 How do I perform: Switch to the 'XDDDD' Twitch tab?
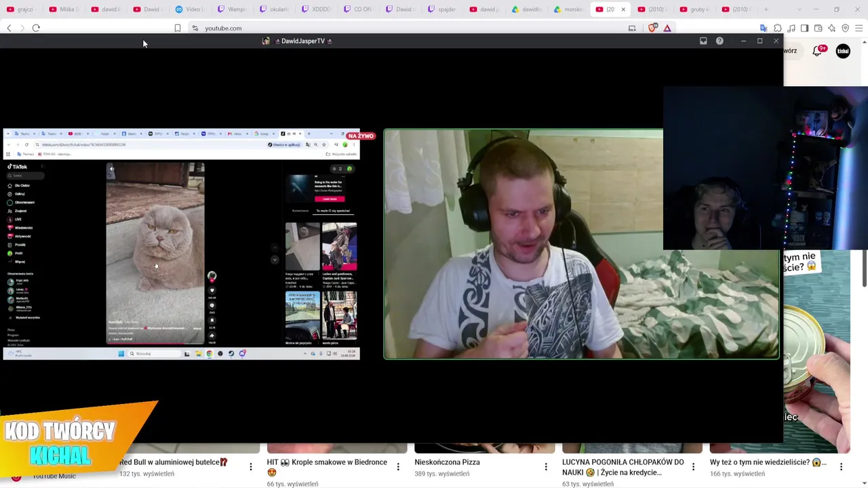coord(316,9)
